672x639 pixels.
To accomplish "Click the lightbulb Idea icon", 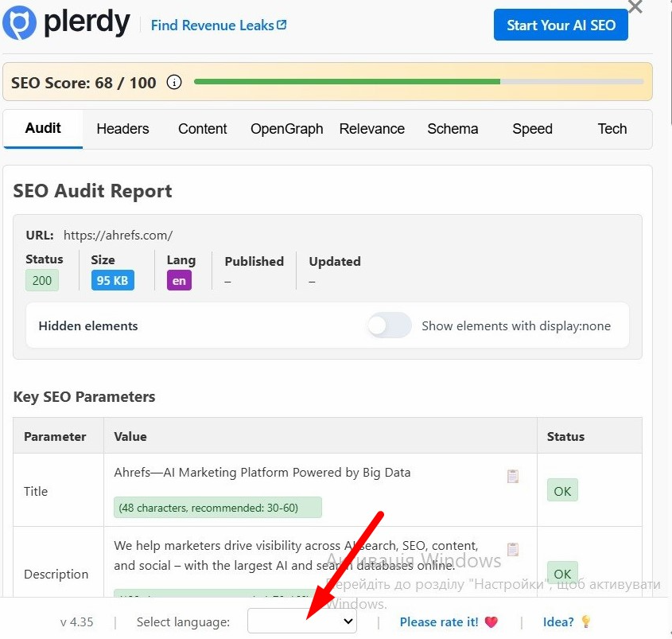I will pyautogui.click(x=586, y=621).
